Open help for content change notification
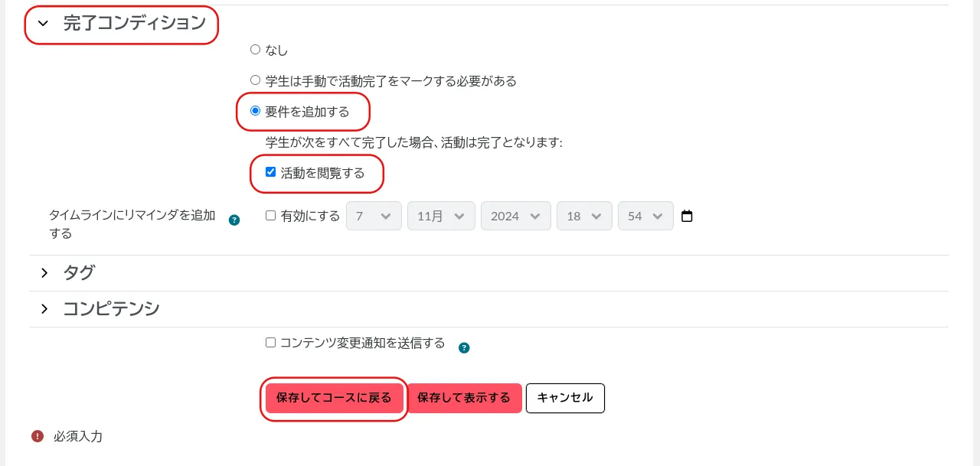 pos(464,347)
